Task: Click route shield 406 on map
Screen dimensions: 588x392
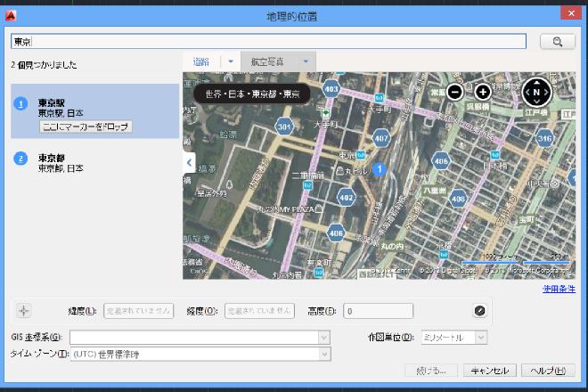Action: point(336,233)
